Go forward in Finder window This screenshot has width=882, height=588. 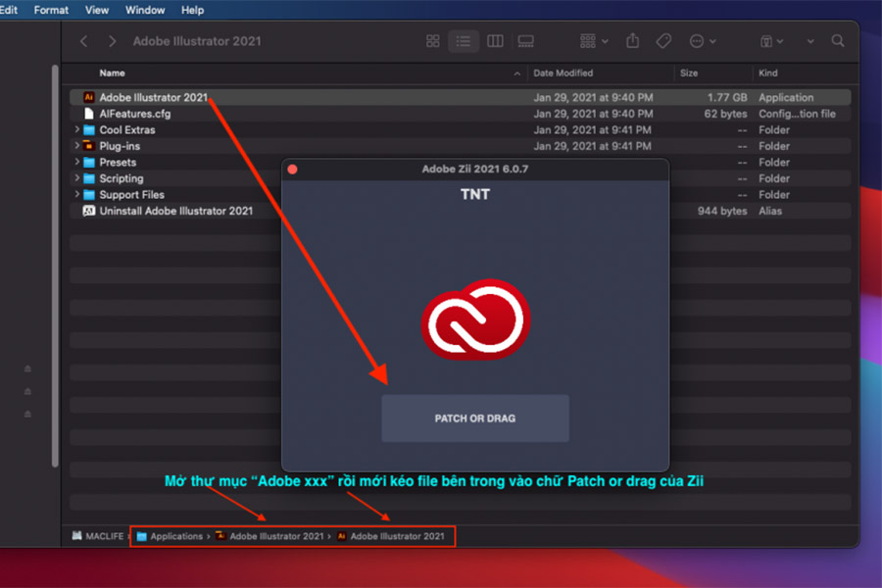click(112, 41)
